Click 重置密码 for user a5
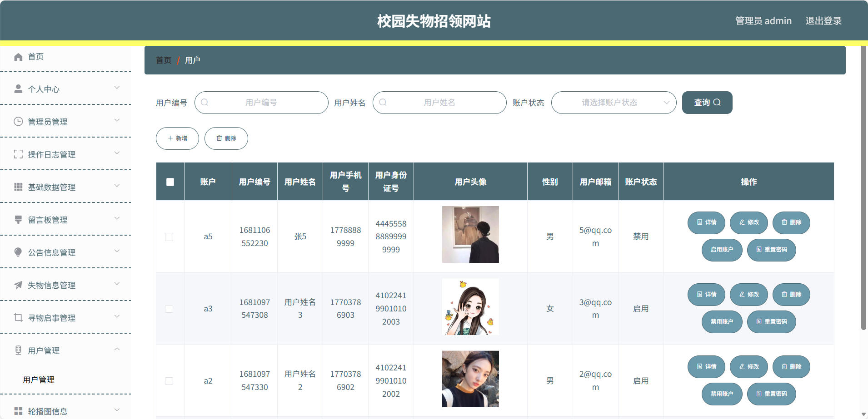 (772, 250)
